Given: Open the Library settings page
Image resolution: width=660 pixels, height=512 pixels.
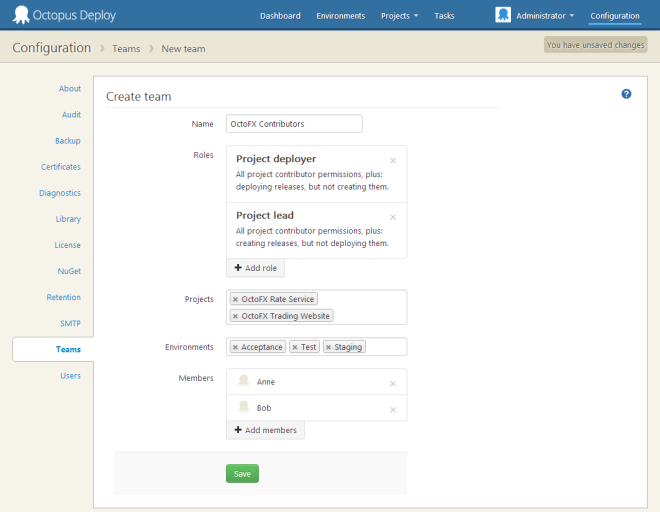Looking at the screenshot, I should (68, 219).
